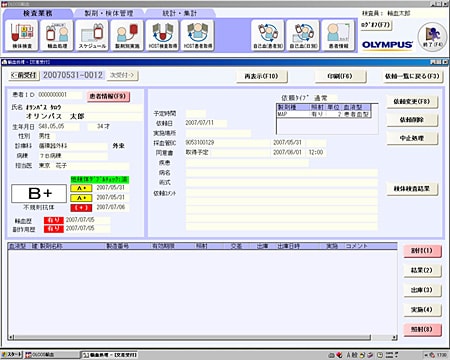450x360 pixels.
Task: Click the horizontal scrollbar under the list
Action: 192,338
